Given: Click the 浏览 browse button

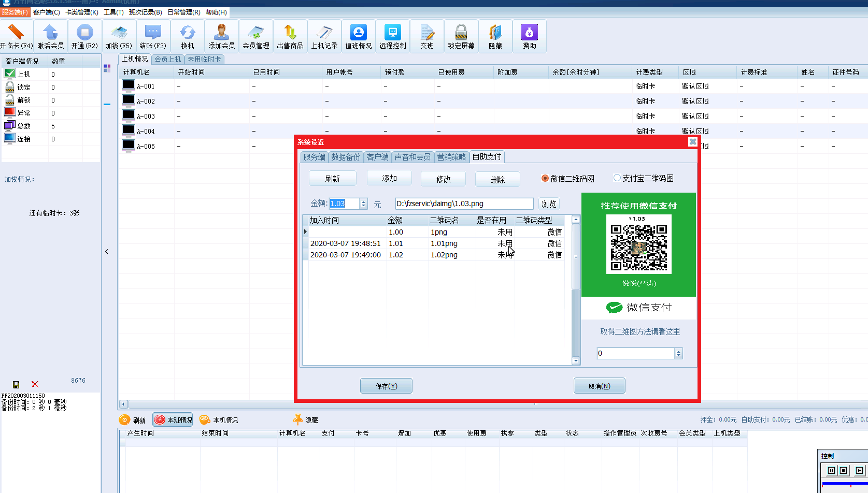Looking at the screenshot, I should pyautogui.click(x=549, y=204).
